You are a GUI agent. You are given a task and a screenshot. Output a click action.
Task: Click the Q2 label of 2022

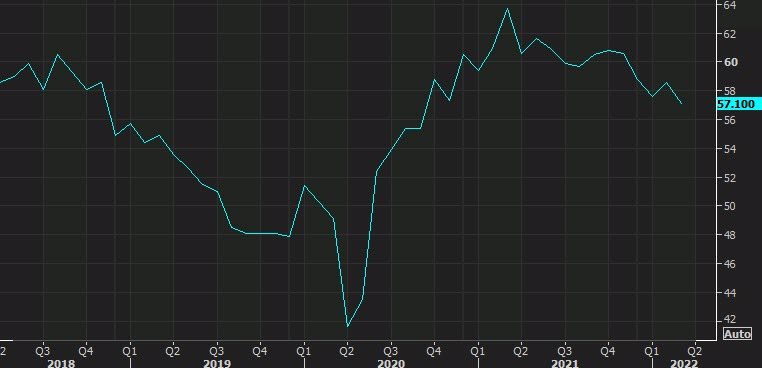[x=695, y=350]
